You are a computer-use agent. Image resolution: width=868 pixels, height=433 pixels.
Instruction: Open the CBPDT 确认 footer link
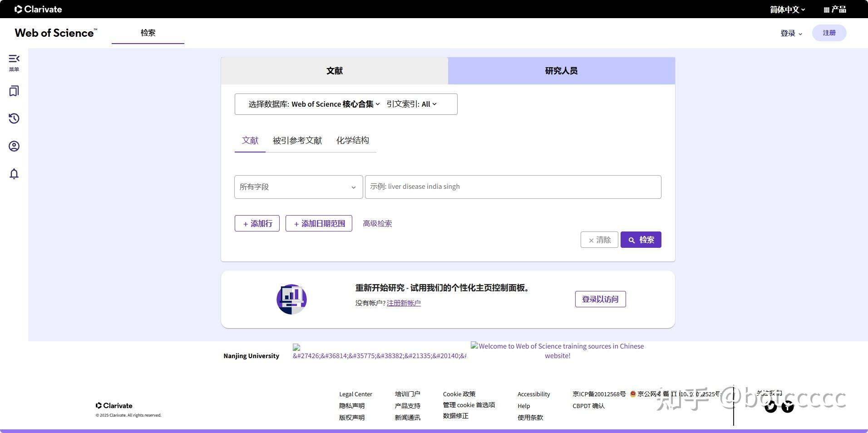588,406
